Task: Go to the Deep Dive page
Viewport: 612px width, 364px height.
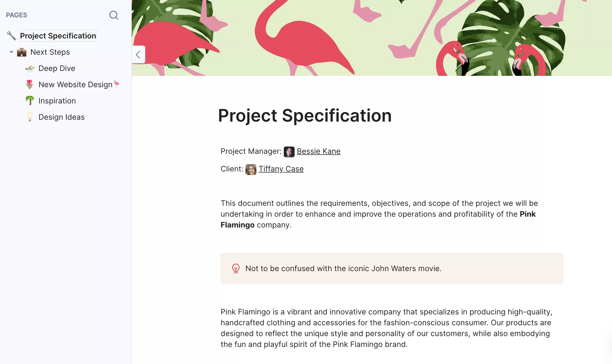Action: (57, 68)
